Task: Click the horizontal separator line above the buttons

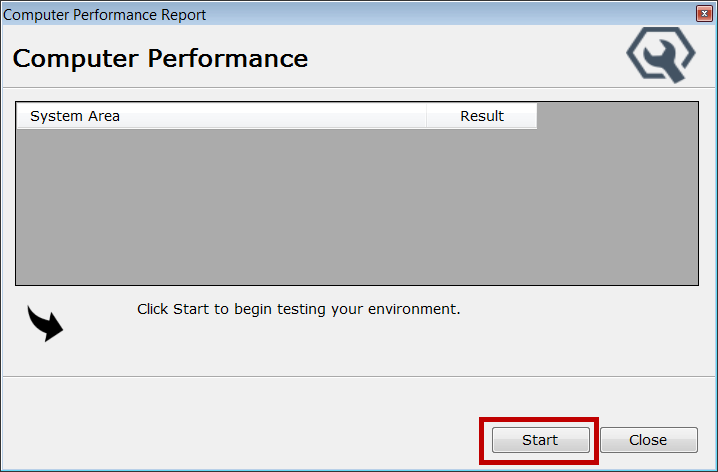Action: click(359, 377)
